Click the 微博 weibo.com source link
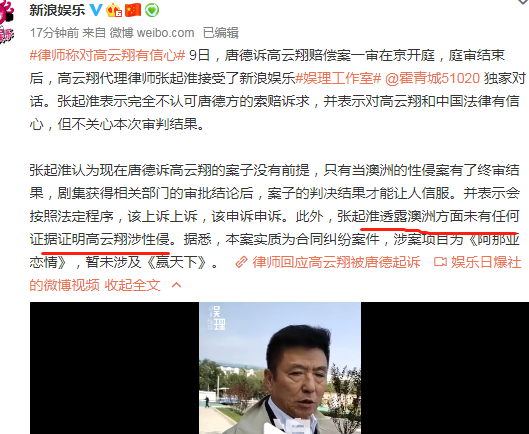The image size is (529, 434). [152, 33]
